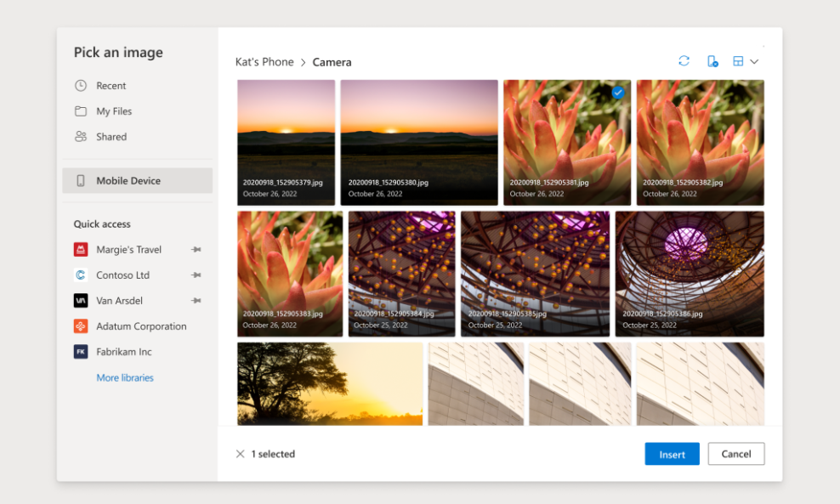Click the Fabrikam Inc library icon
This screenshot has width=840, height=504.
pyautogui.click(x=81, y=352)
